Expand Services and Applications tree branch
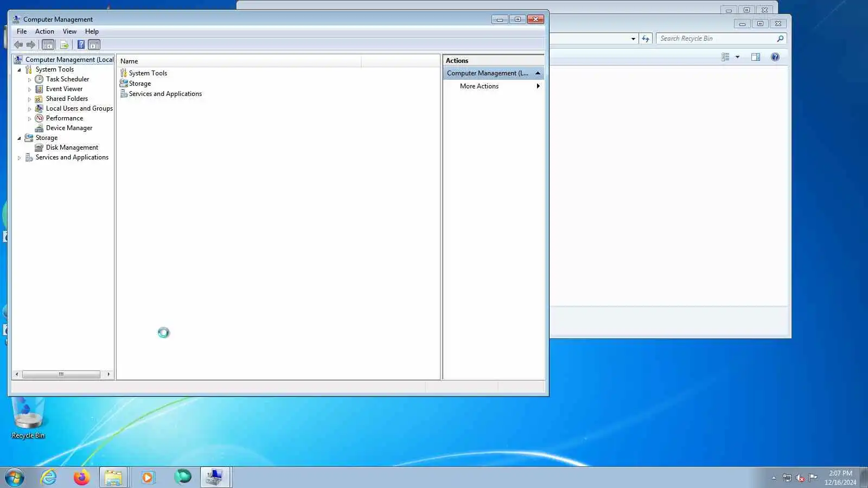This screenshot has width=868, height=488. click(20, 158)
